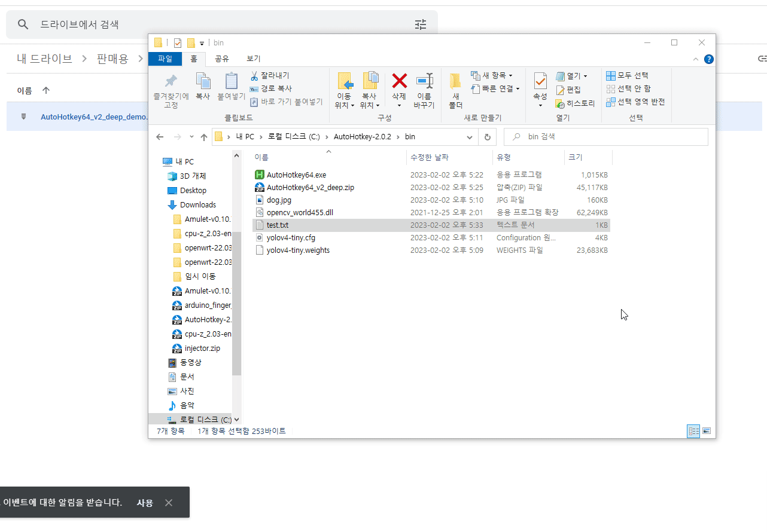Click the History (히스토리) ribbon button

[x=575, y=103]
